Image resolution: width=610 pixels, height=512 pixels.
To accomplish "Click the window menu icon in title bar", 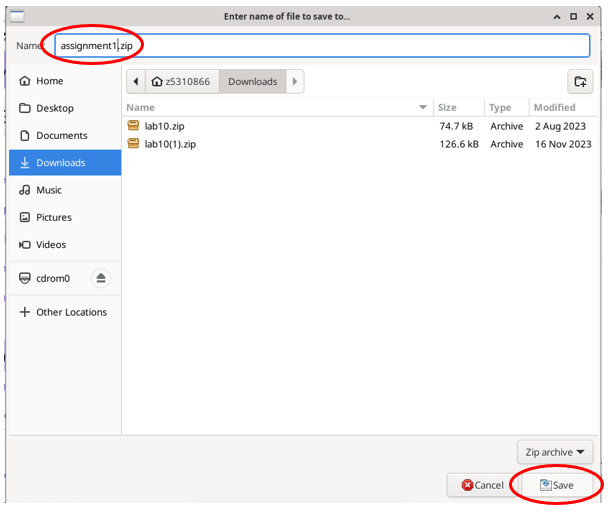I will 17,16.
